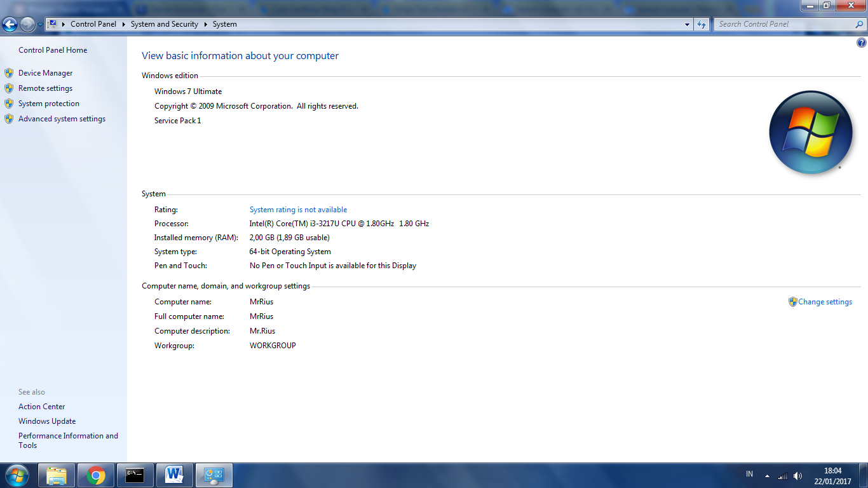The image size is (868, 488).
Task: Open Microsoft Word from taskbar
Action: coord(174,475)
